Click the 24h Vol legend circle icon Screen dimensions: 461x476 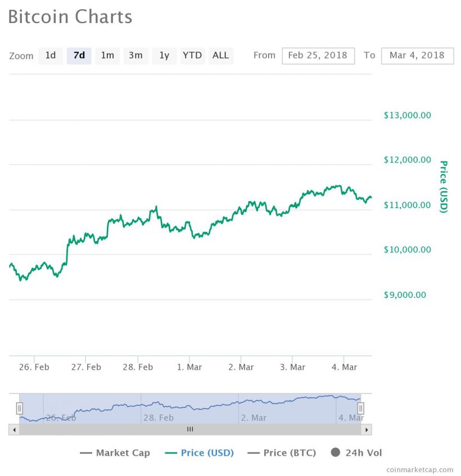tap(336, 452)
